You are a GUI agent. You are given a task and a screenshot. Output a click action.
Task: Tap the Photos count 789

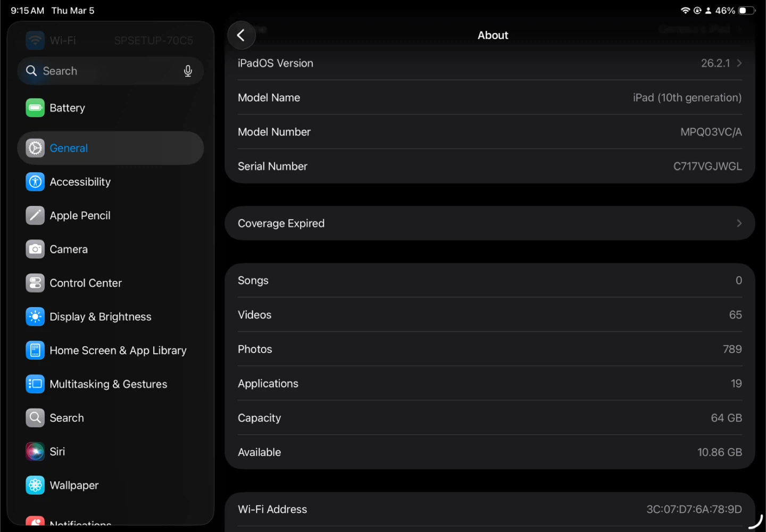[x=732, y=349]
